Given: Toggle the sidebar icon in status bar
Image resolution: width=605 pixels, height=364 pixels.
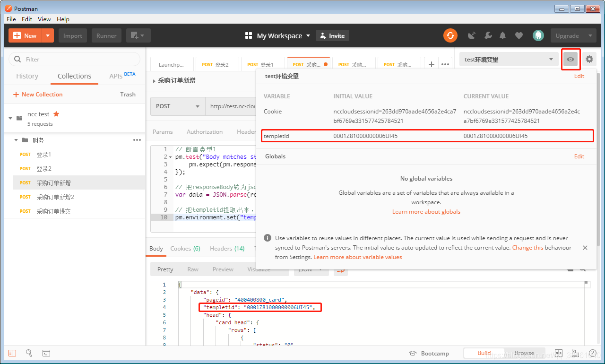Looking at the screenshot, I should point(12,353).
